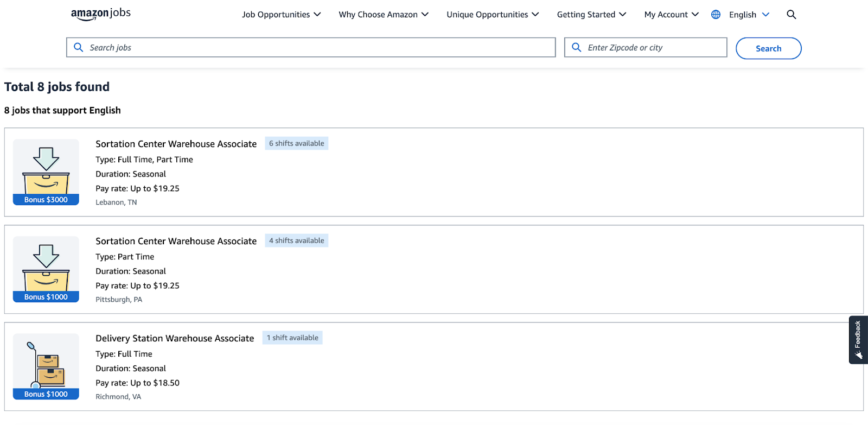Click Lebanon, TN location text
868x425 pixels.
click(x=116, y=202)
